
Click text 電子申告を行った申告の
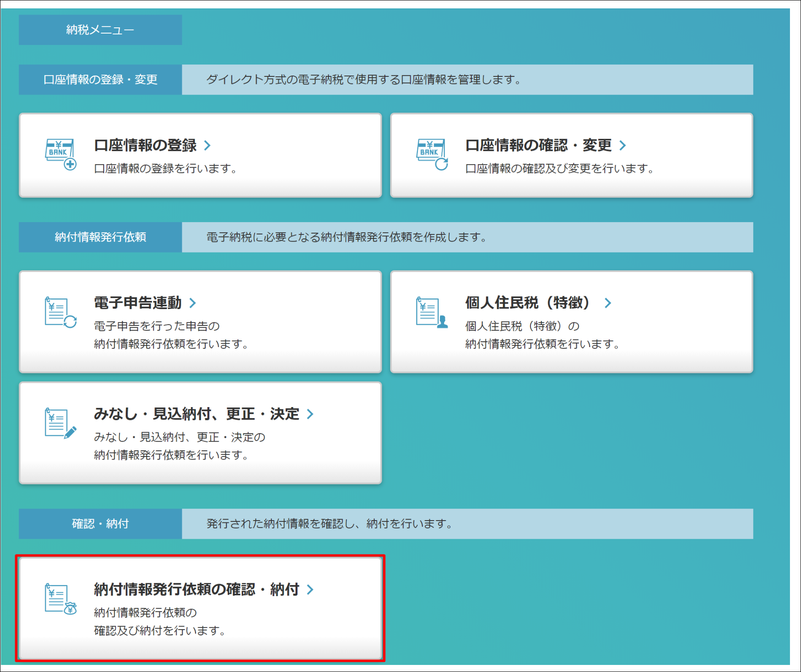[x=157, y=326]
